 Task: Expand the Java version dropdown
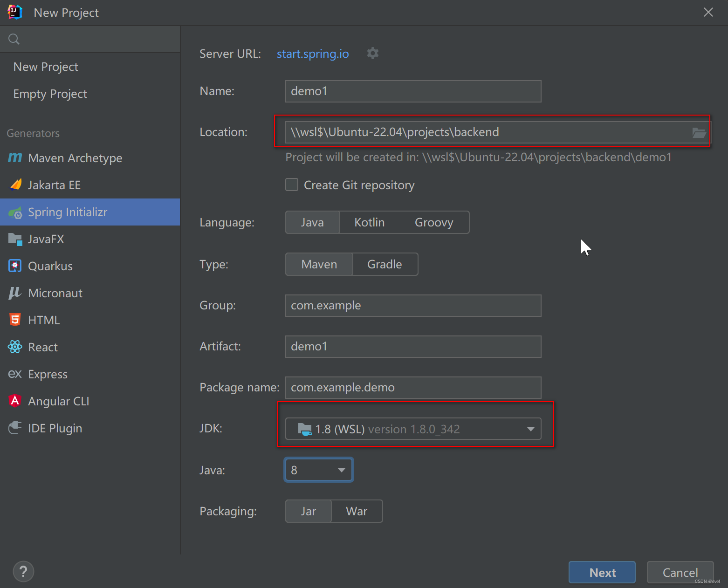pos(342,470)
